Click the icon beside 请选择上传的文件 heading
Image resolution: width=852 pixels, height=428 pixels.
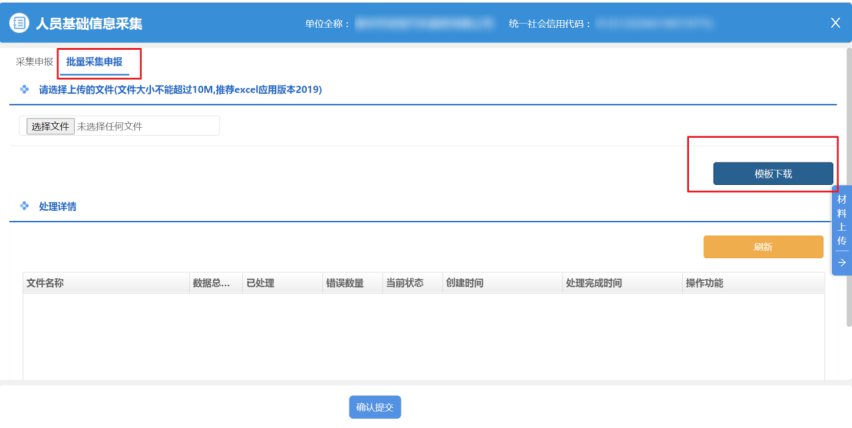pos(25,90)
